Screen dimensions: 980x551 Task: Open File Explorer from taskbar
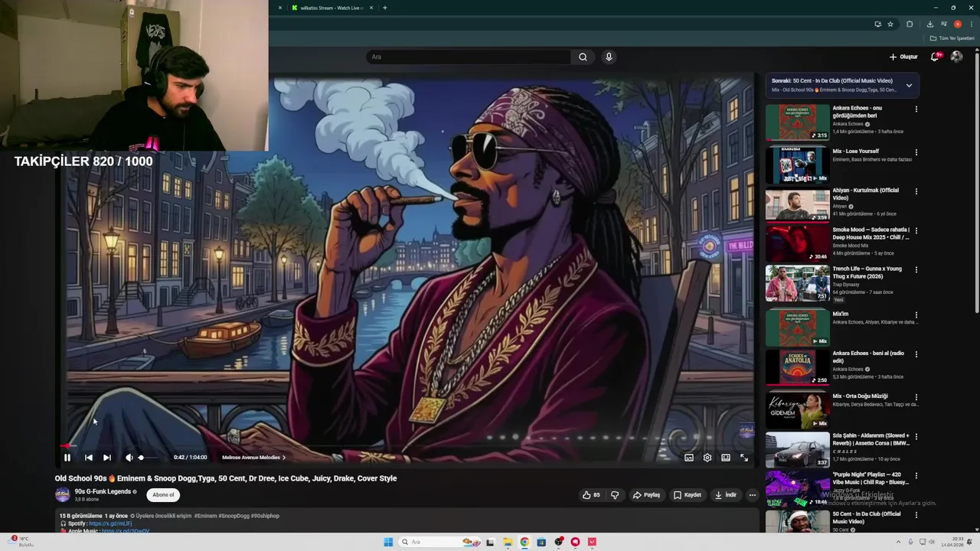pyautogui.click(x=507, y=542)
